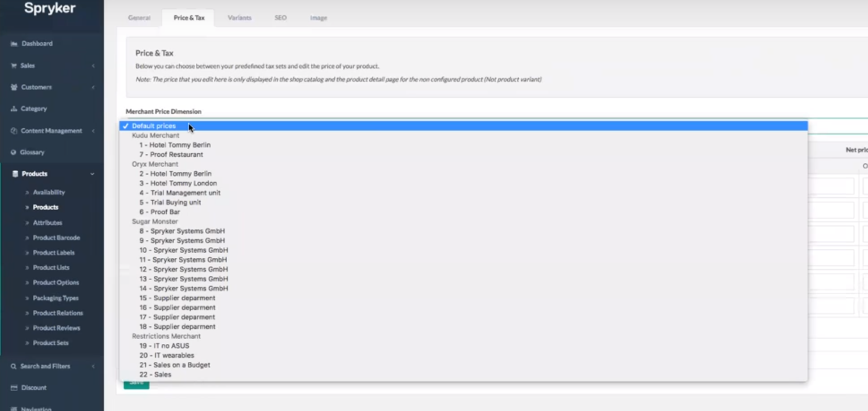Select Default prices option in dropdown
Image resolution: width=868 pixels, height=411 pixels.
[464, 126]
